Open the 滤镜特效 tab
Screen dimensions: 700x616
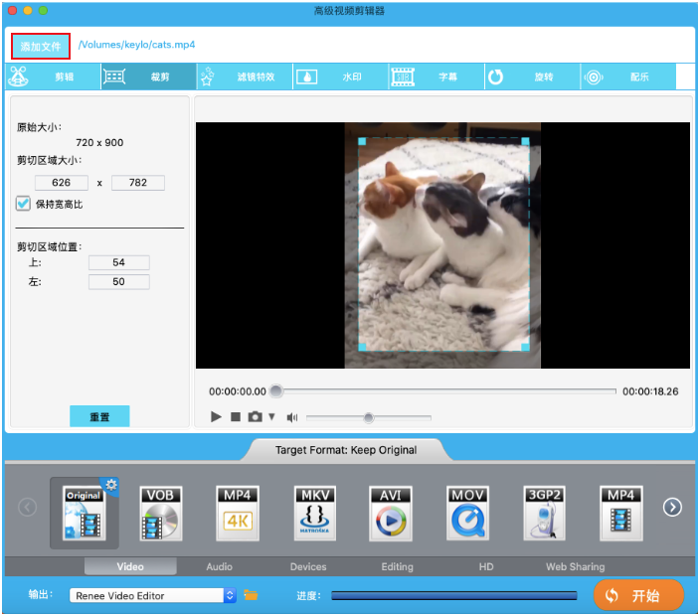point(262,77)
